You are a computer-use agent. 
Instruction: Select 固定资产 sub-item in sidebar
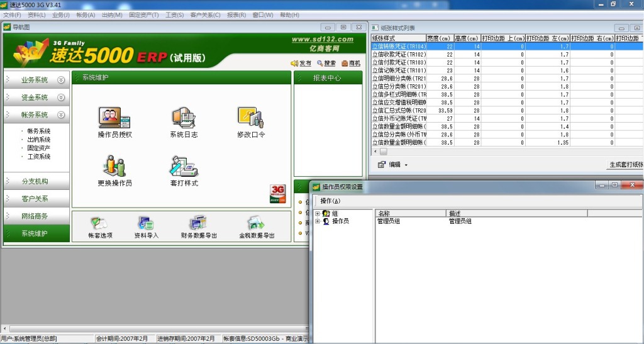[39, 148]
